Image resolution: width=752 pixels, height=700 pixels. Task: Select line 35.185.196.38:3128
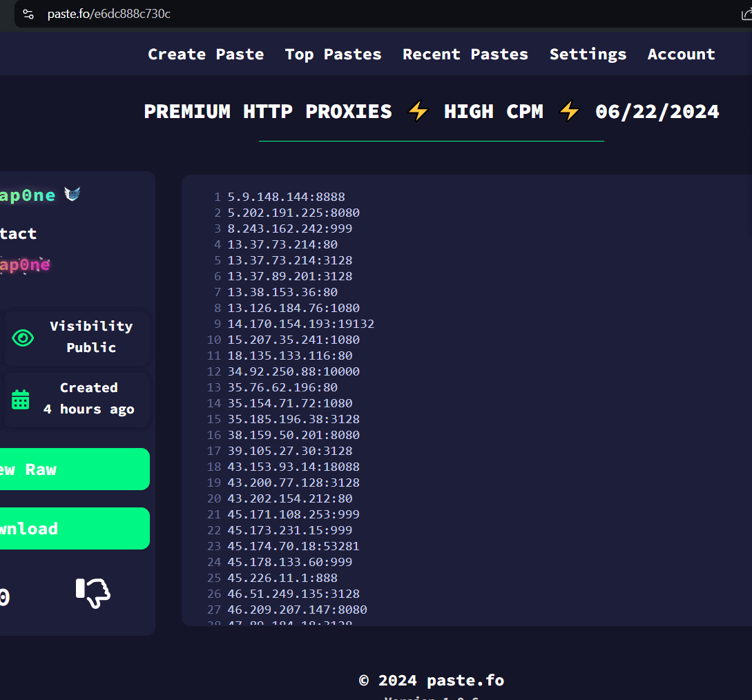click(x=293, y=419)
